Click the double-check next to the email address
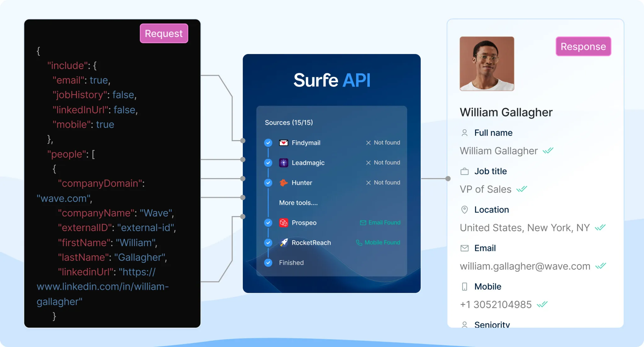 (601, 266)
